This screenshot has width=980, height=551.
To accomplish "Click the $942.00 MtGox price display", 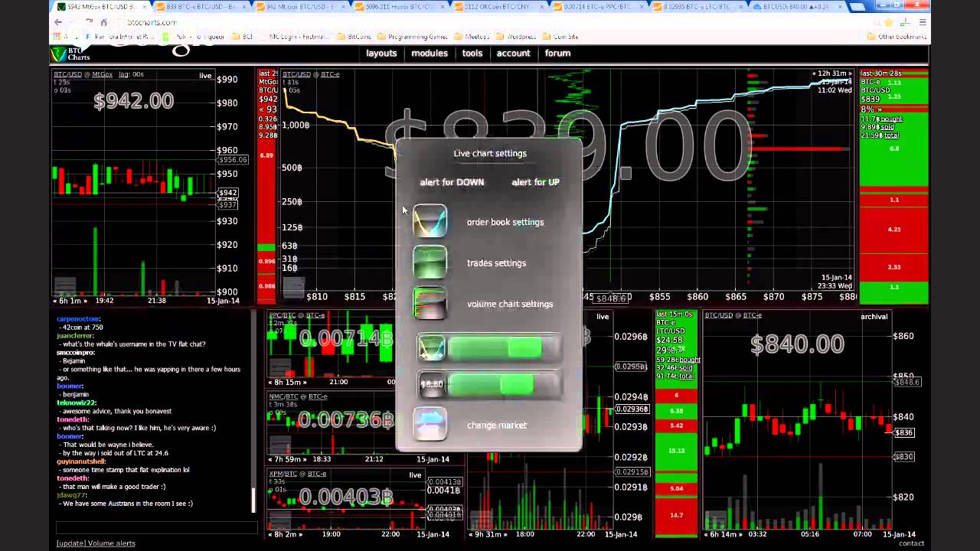I will click(133, 101).
